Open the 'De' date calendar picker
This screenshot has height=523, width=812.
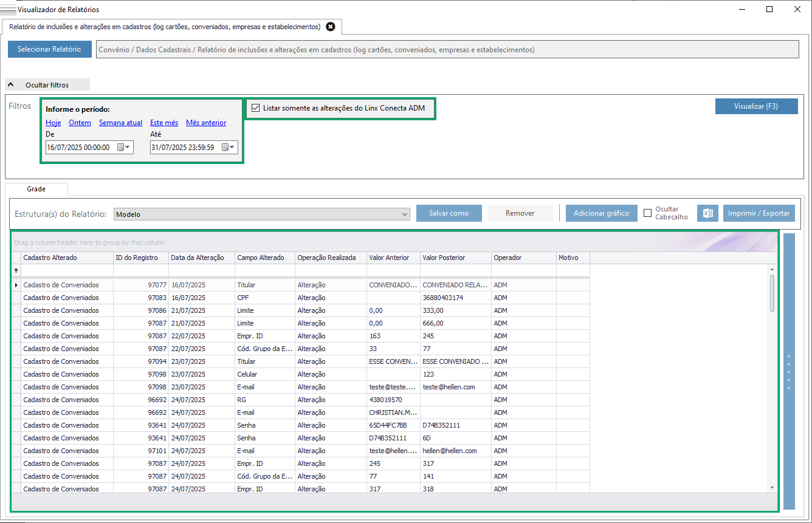point(124,147)
